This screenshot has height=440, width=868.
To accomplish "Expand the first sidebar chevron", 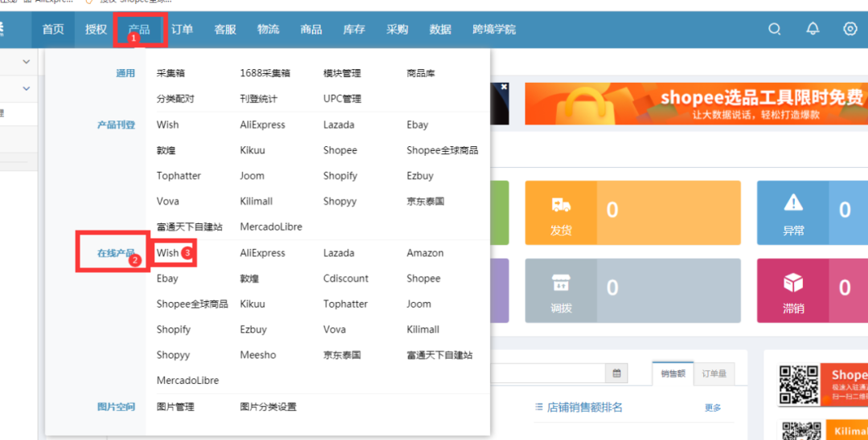I will (26, 62).
